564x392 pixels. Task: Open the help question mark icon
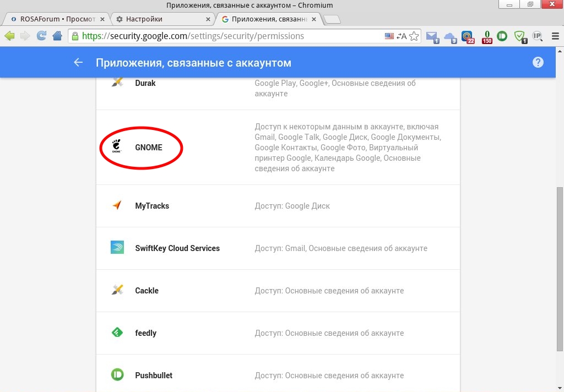pos(538,62)
